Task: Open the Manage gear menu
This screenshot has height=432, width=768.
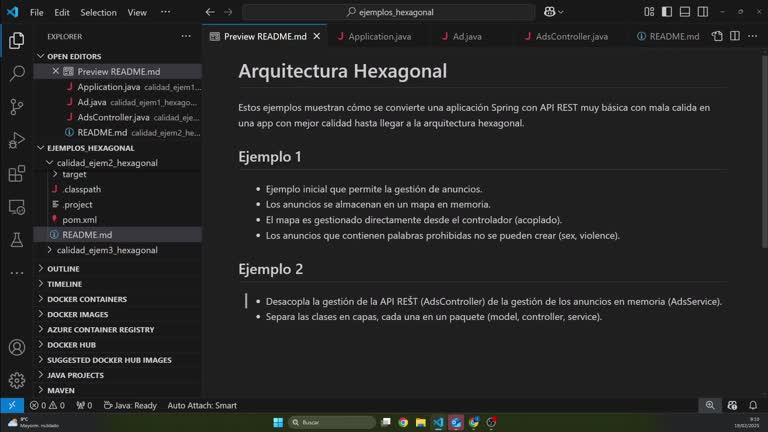Action: (x=17, y=380)
